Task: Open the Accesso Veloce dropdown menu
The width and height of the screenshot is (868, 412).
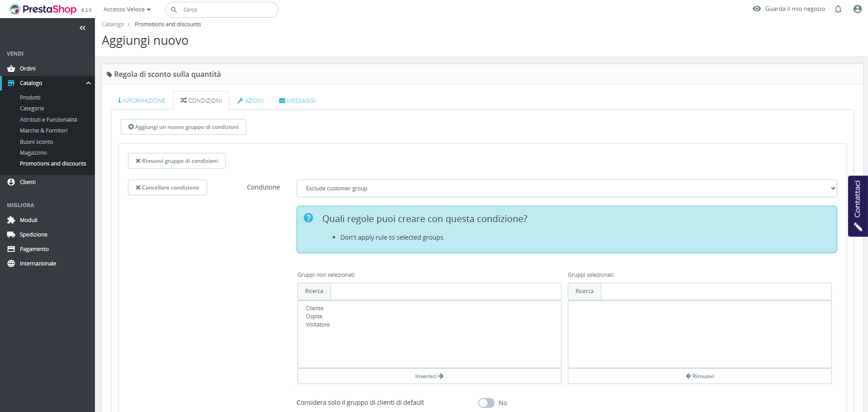Action: 127,9
